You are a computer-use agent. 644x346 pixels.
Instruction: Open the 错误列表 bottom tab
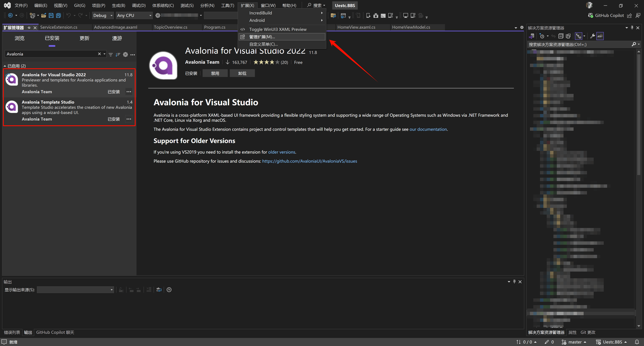[12, 332]
